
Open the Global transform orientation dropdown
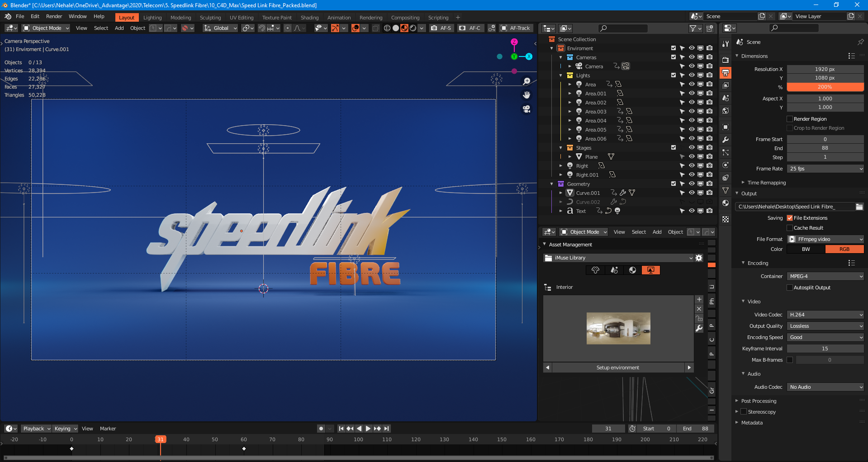220,28
